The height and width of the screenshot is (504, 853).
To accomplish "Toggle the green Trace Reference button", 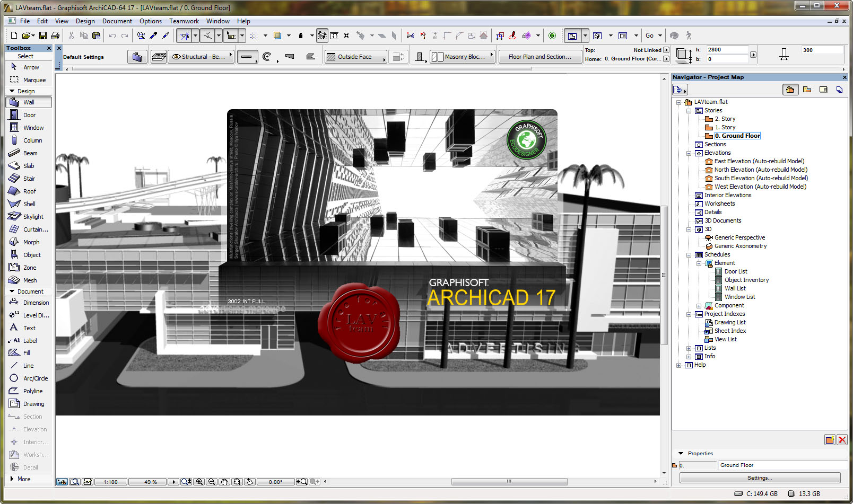I will [552, 36].
